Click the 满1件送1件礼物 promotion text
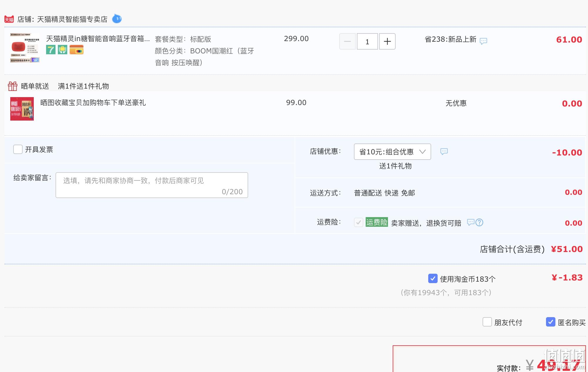 (83, 86)
